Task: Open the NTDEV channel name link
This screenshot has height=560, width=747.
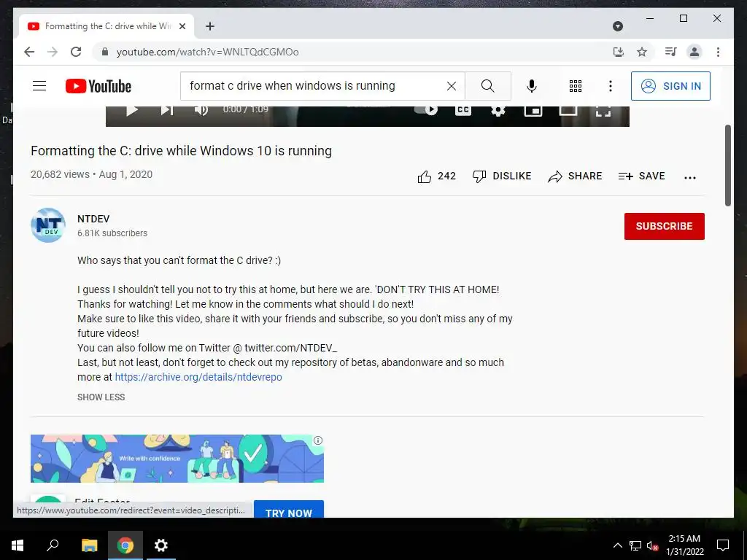Action: tap(93, 219)
